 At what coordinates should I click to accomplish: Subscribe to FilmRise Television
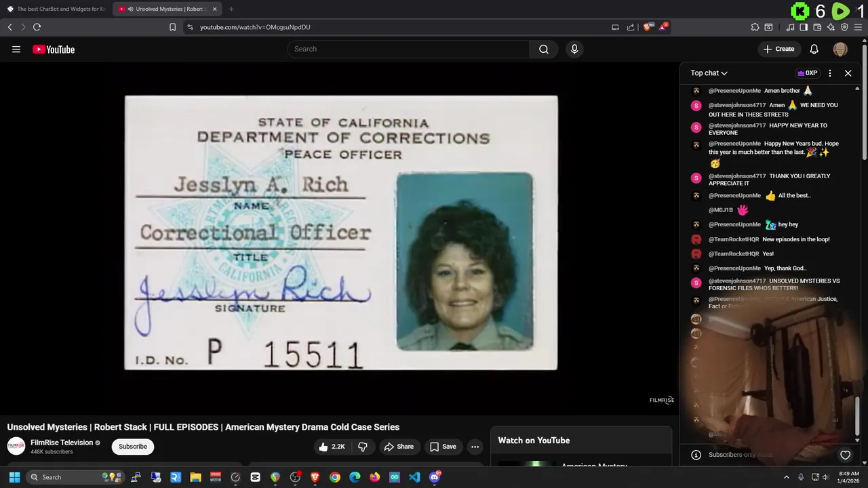133,447
